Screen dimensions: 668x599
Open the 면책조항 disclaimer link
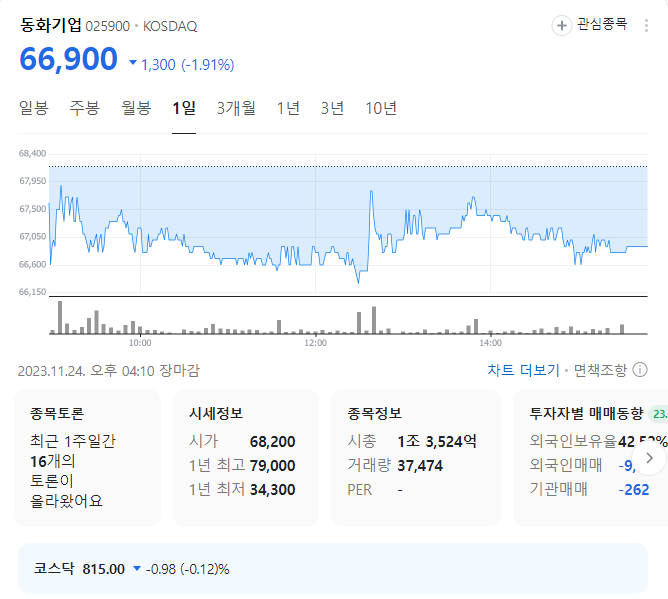600,370
